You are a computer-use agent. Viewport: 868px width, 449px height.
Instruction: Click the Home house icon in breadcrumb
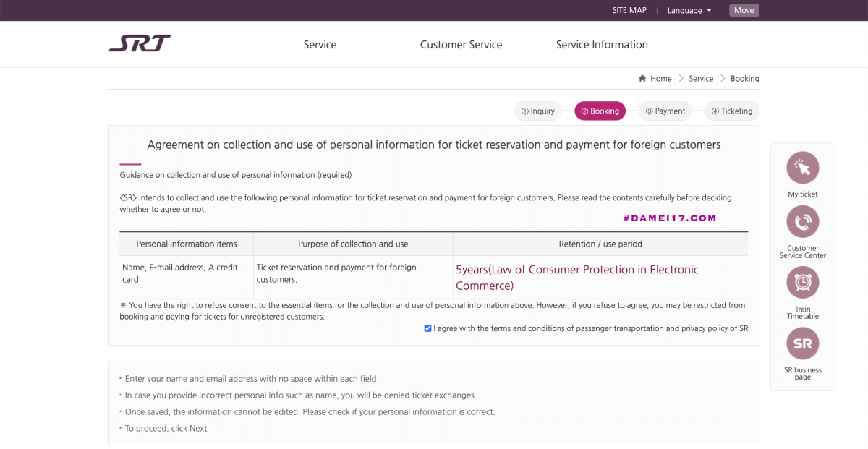tap(642, 79)
